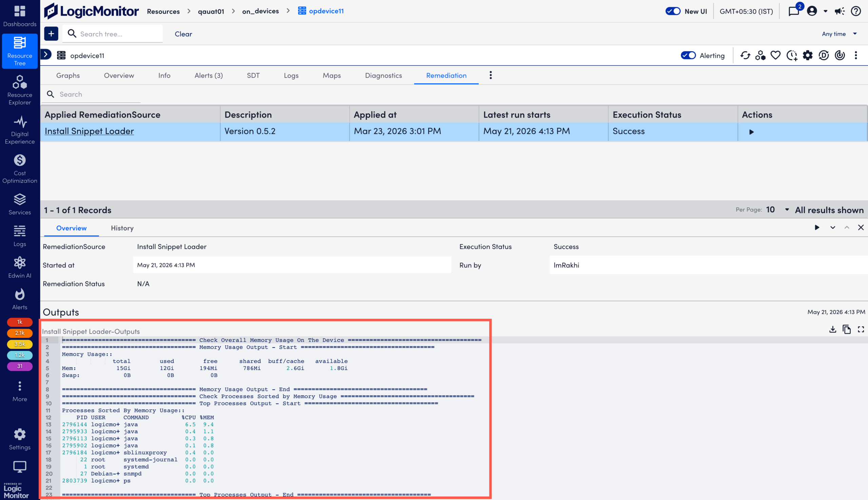Go to Digital Experience section
868x500 pixels.
point(20,130)
